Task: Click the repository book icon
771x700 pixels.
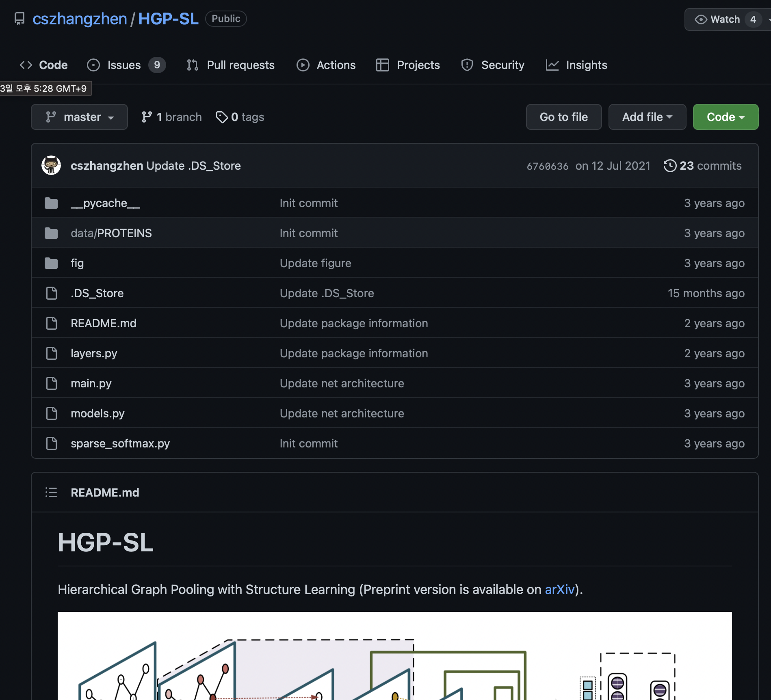Action: (19, 19)
